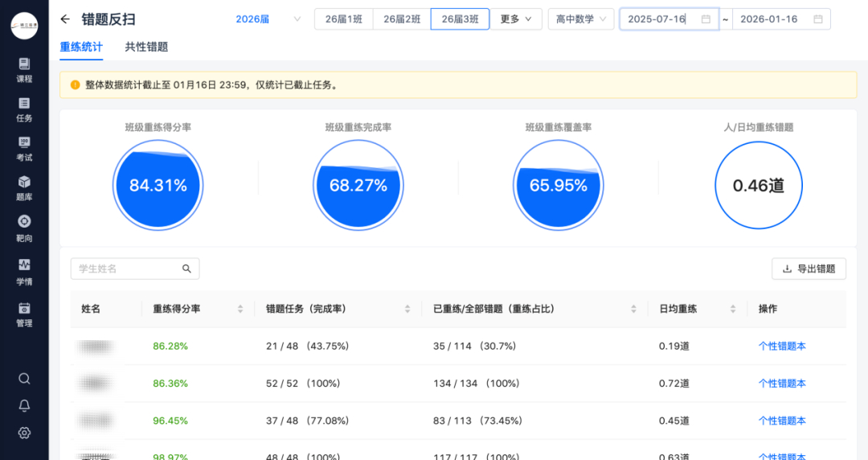Select the 26届2班 class tab
This screenshot has width=868, height=460.
click(x=402, y=18)
